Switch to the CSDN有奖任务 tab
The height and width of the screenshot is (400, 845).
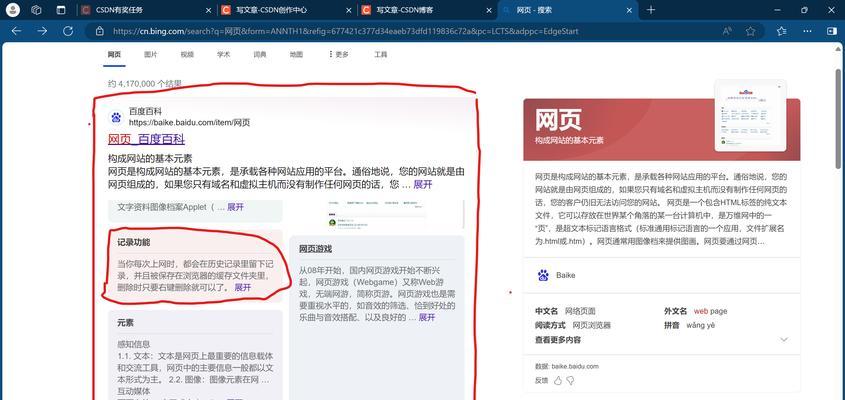point(146,10)
